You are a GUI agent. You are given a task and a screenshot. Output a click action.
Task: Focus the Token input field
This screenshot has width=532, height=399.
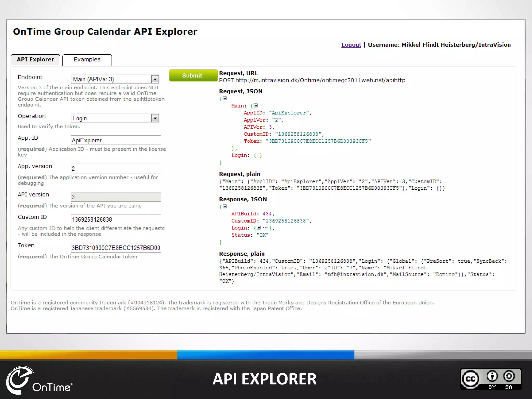[116, 248]
